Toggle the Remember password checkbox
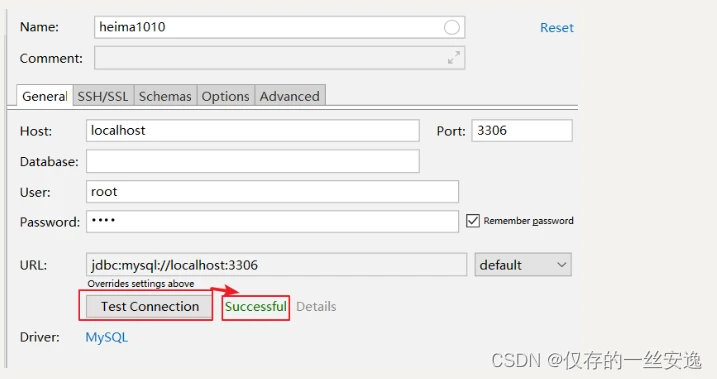717x379 pixels. tap(473, 221)
